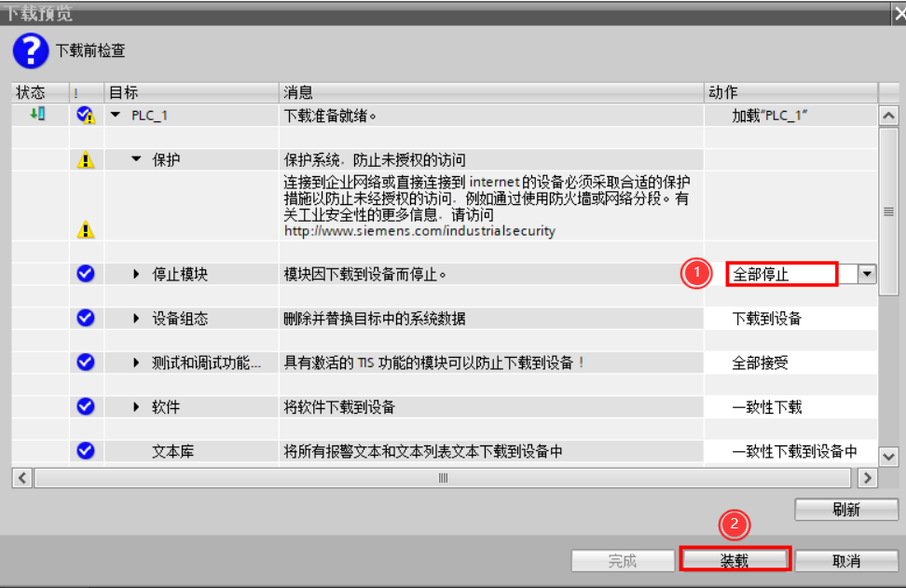906x588 pixels.
Task: Click the blue checkmark icon beside 文本库
Action: pyautogui.click(x=86, y=451)
